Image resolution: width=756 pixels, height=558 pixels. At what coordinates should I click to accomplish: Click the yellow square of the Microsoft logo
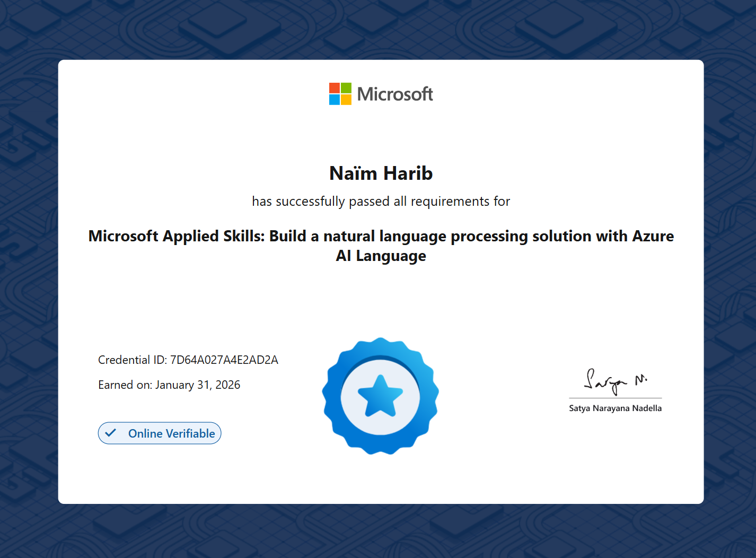[346, 99]
